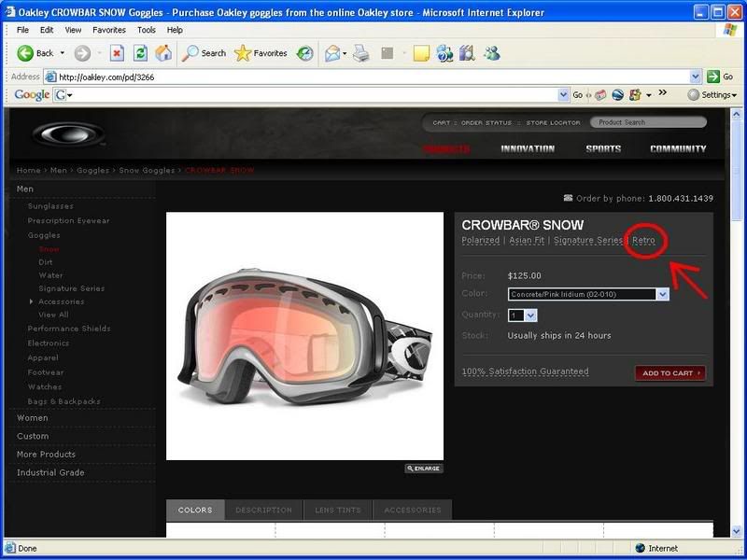Open the Sports navigation item

point(603,148)
